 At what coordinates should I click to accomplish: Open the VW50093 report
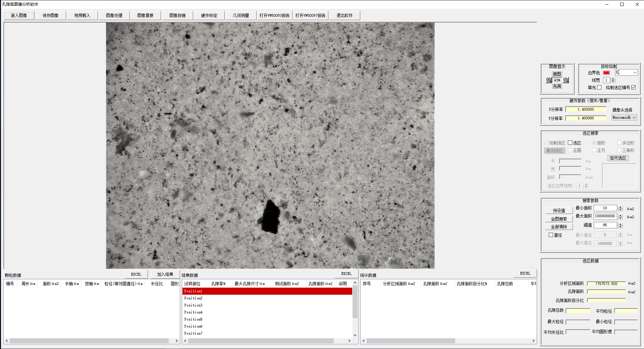[274, 15]
